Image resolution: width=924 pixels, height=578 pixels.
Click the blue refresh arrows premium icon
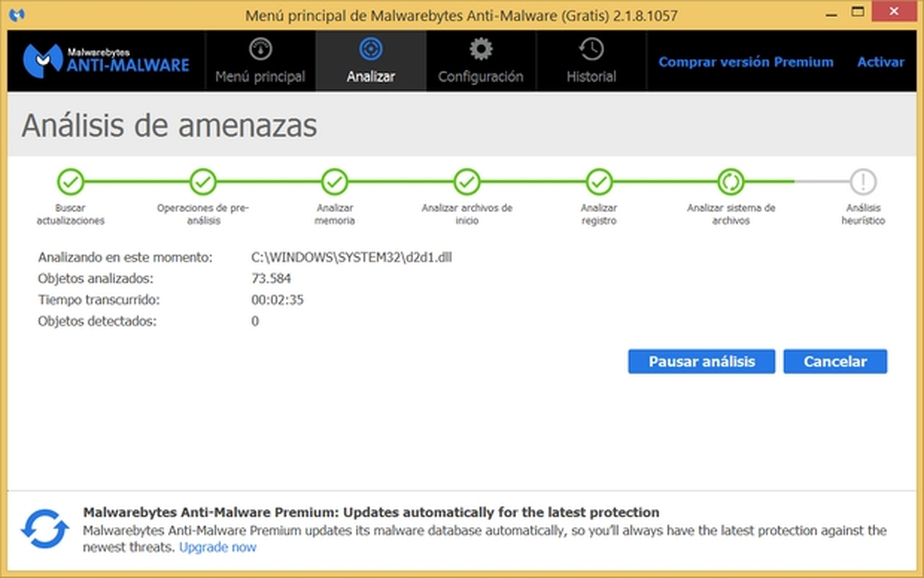(x=45, y=529)
